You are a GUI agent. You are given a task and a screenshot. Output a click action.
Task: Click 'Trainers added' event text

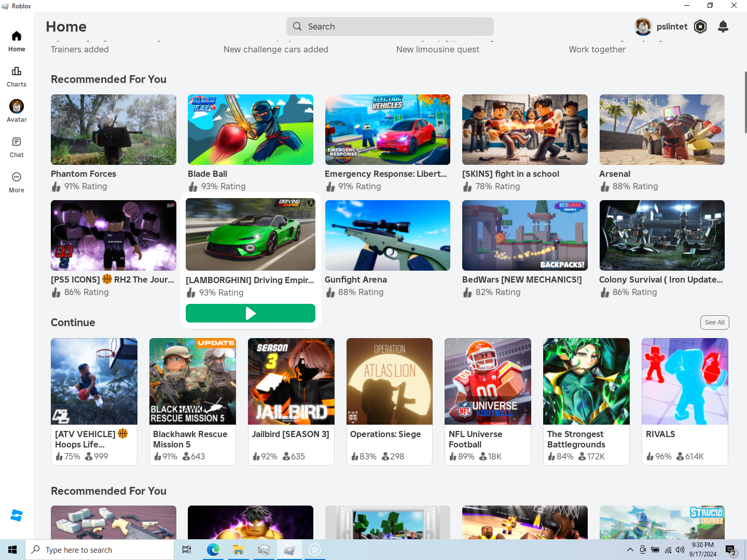80,49
